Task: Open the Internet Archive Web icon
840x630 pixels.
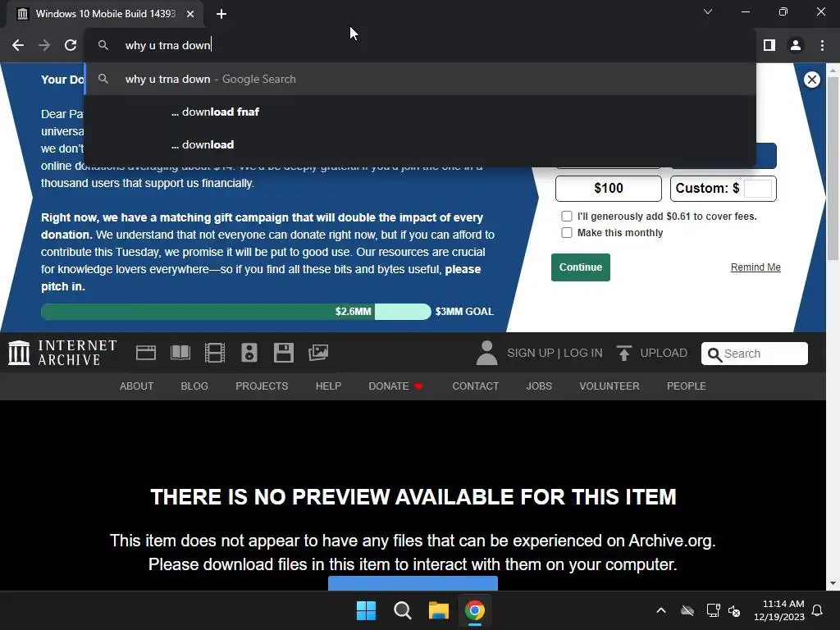Action: pos(146,353)
